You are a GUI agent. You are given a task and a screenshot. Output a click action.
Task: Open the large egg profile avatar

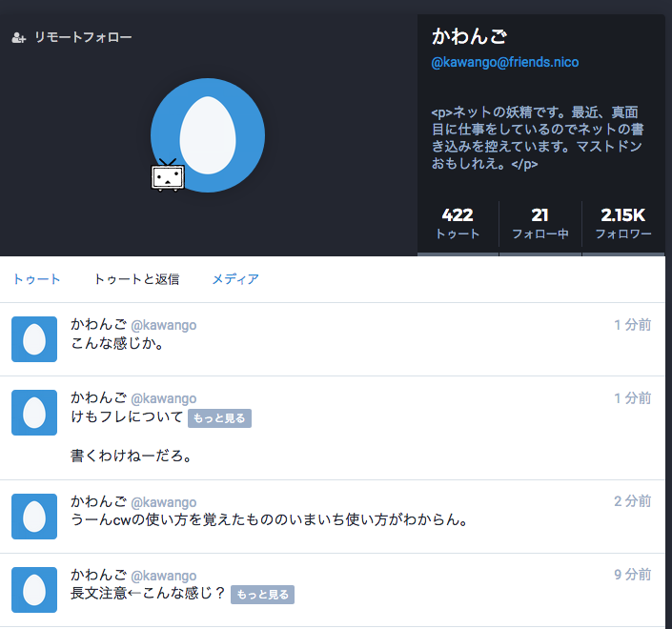pos(208,133)
